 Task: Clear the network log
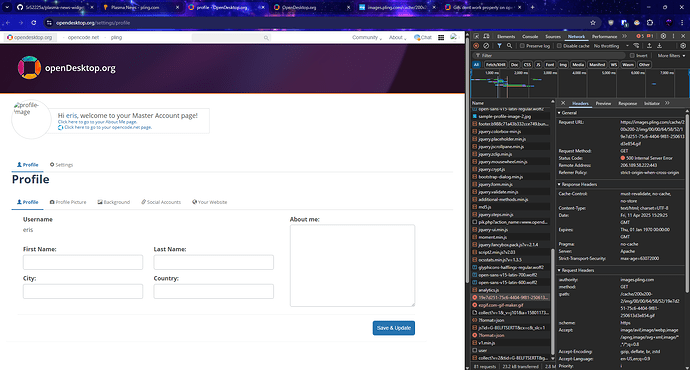pos(486,46)
